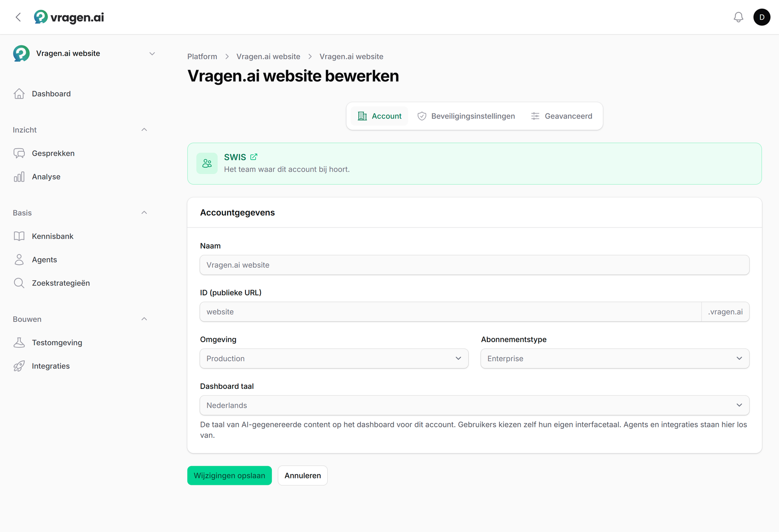Click the Zoekstrategieën magnifier icon
Image resolution: width=779 pixels, height=532 pixels.
(x=19, y=283)
